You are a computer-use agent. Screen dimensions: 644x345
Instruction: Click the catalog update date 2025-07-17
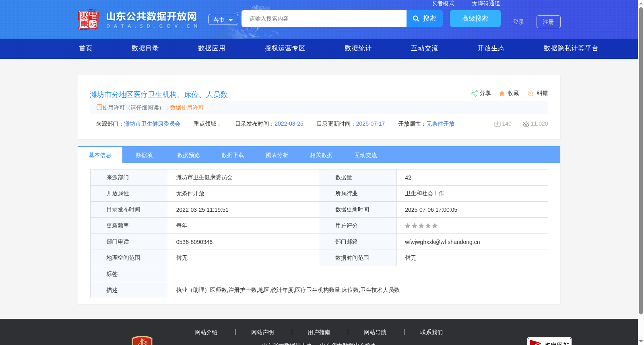pyautogui.click(x=370, y=124)
